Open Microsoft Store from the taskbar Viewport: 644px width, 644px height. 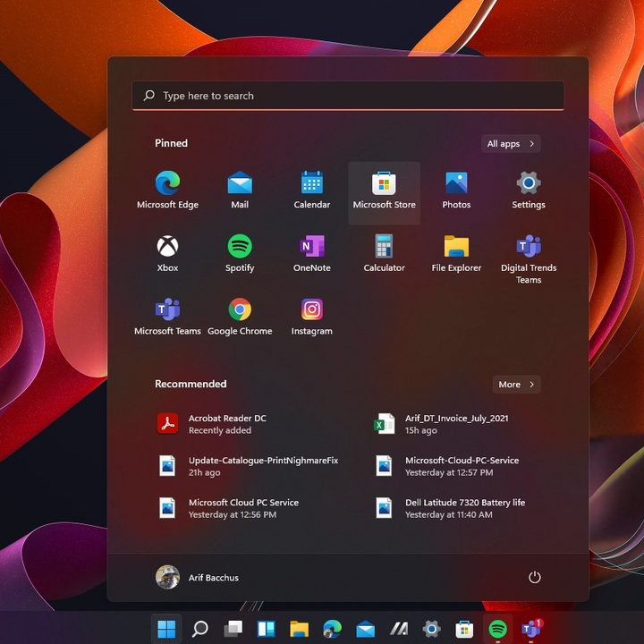[464, 629]
